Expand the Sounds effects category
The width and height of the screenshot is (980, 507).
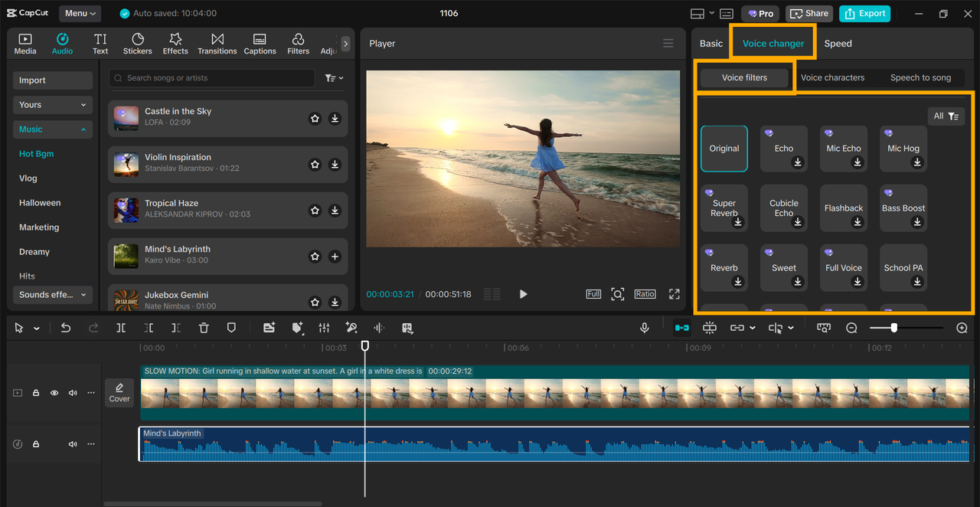(53, 295)
